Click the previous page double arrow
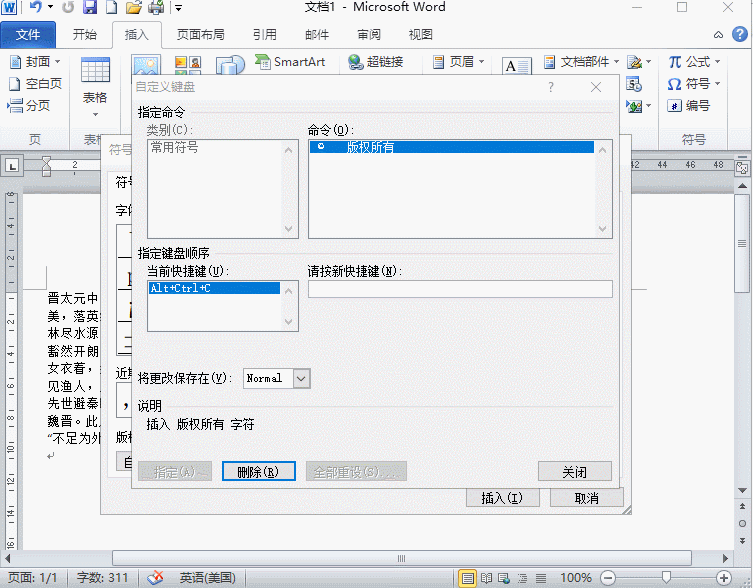 click(x=742, y=506)
